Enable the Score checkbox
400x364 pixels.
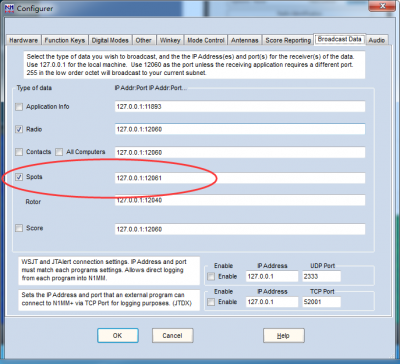tap(19, 228)
